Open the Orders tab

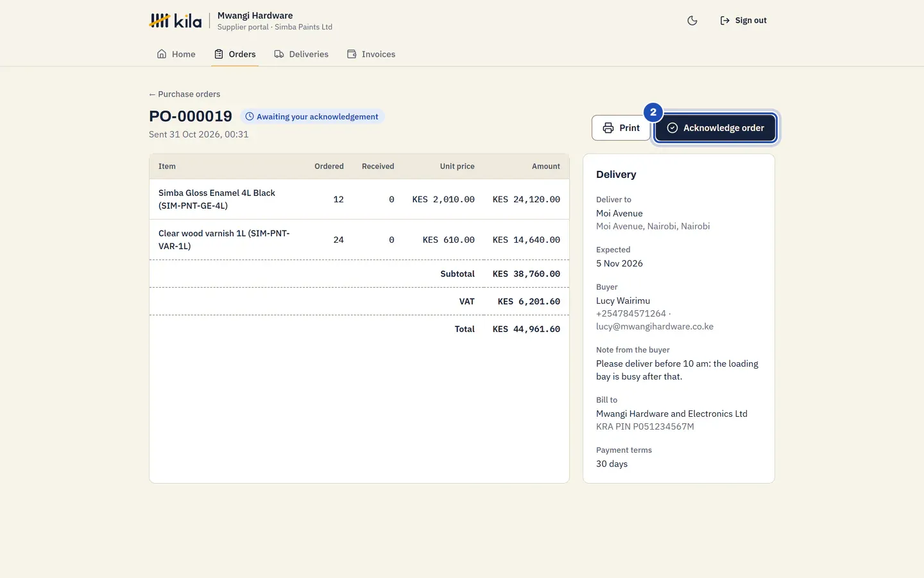coord(235,54)
